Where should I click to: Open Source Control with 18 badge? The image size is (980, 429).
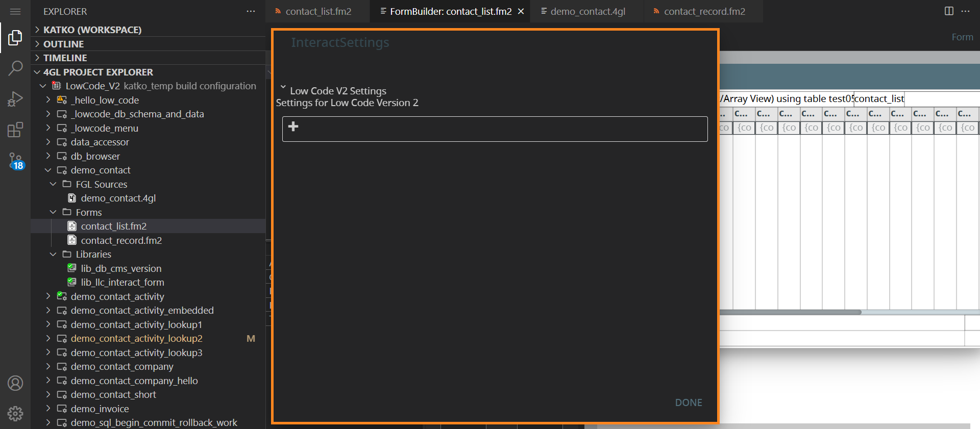point(15,161)
